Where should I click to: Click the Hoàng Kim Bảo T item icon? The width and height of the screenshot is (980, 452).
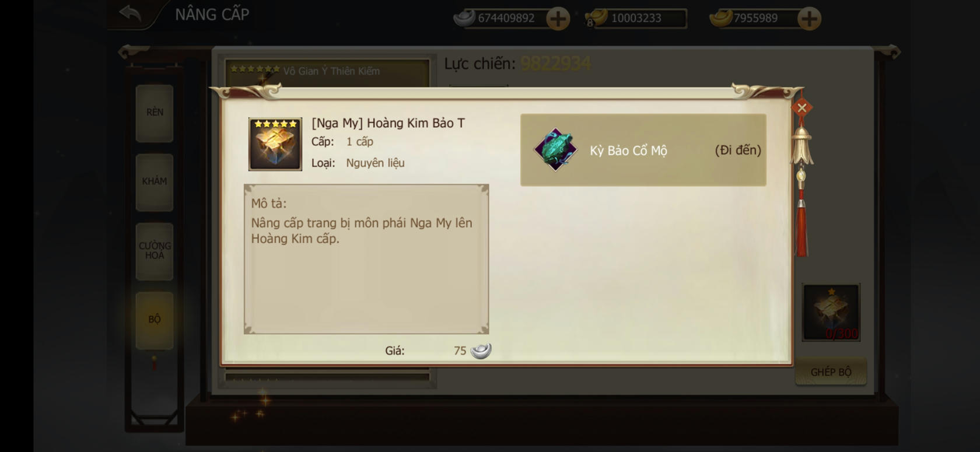point(275,144)
